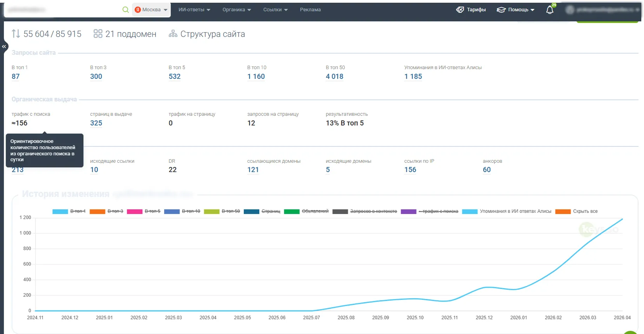This screenshot has width=644, height=334.
Task: Toggle the В топ 10 chart series
Action: pos(182,211)
